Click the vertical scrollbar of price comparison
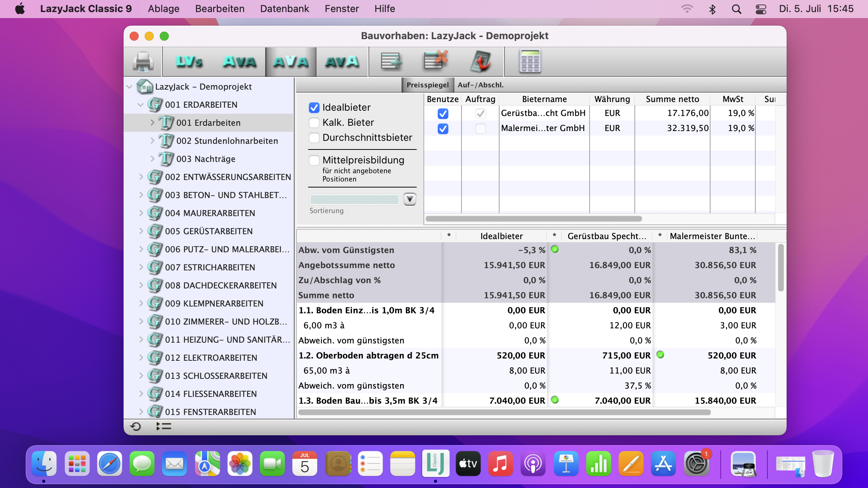The image size is (868, 488). (x=781, y=268)
